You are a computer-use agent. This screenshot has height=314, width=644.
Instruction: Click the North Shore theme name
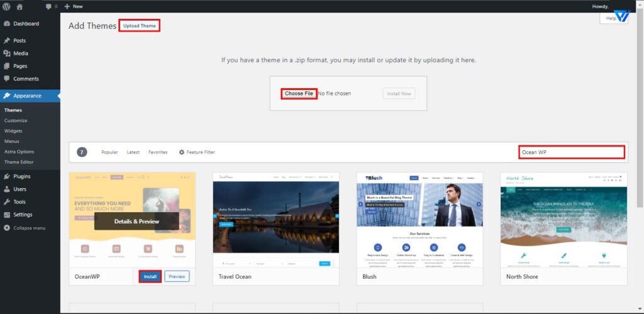(x=522, y=277)
